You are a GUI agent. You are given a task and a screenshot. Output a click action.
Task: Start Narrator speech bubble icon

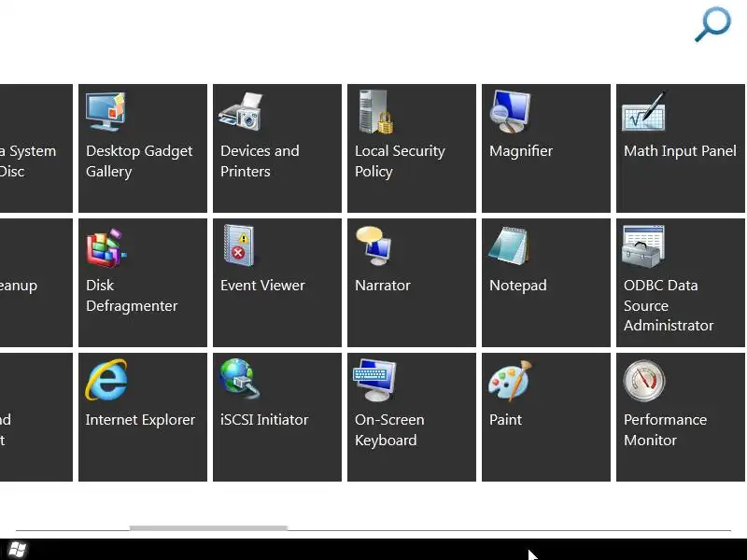coord(374,245)
